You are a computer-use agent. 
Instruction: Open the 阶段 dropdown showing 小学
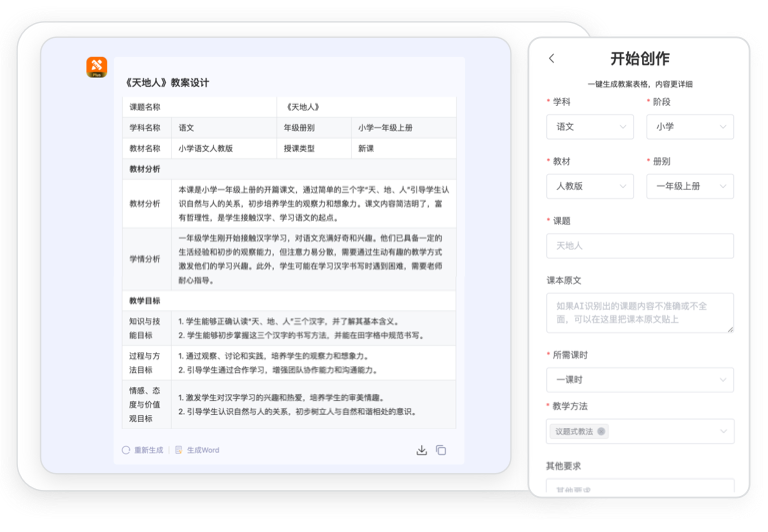[x=690, y=127]
